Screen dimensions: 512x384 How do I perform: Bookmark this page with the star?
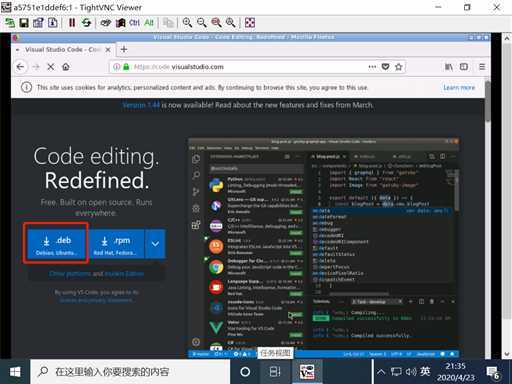(399, 67)
